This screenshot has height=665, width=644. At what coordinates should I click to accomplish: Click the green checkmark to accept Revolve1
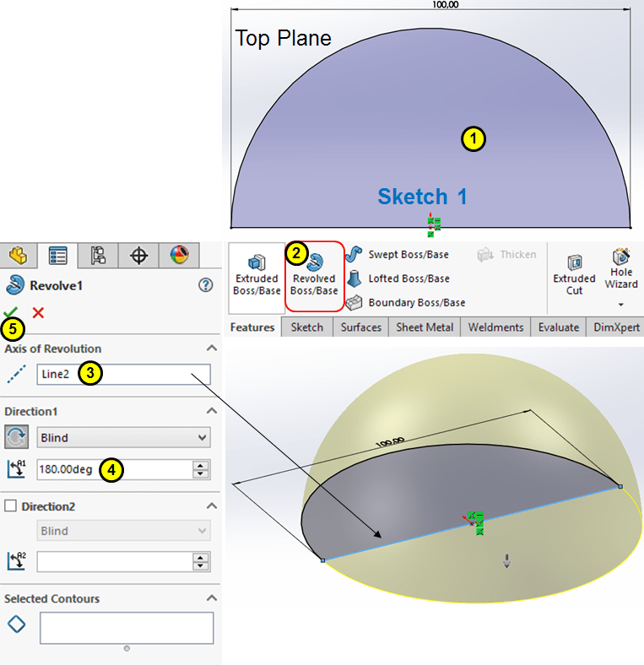[x=11, y=312]
